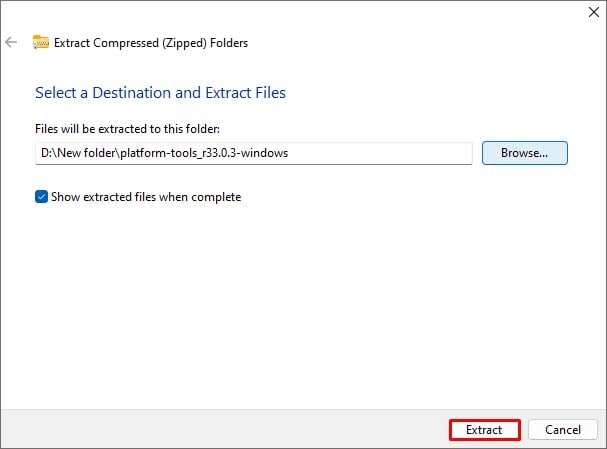The width and height of the screenshot is (607, 449).
Task: Click the zipped folder icon beside the title
Action: coord(41,42)
